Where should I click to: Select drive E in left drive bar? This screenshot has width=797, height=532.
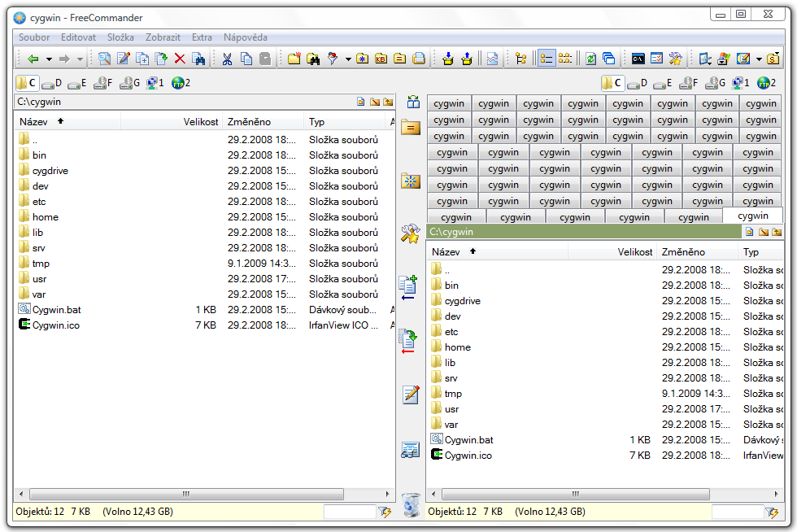pos(77,83)
